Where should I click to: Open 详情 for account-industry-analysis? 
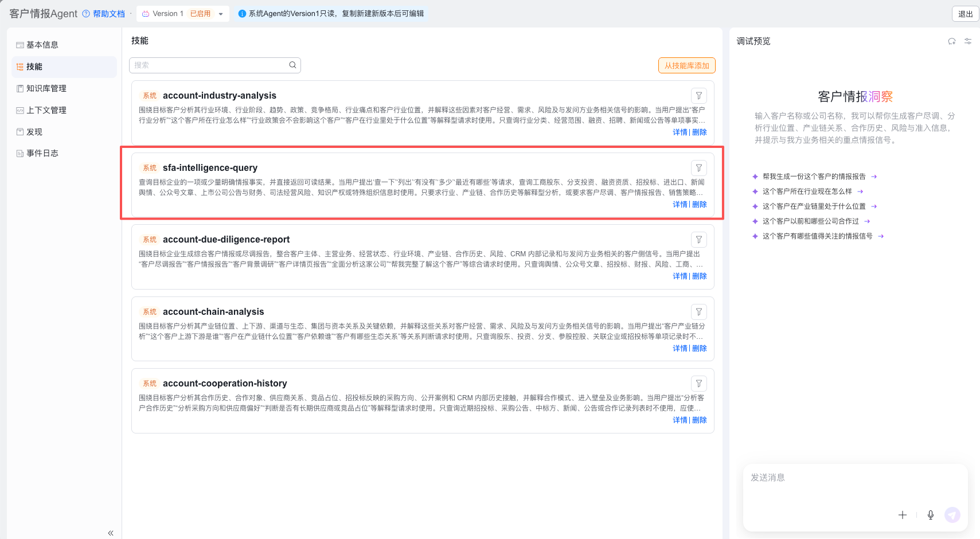tap(680, 132)
